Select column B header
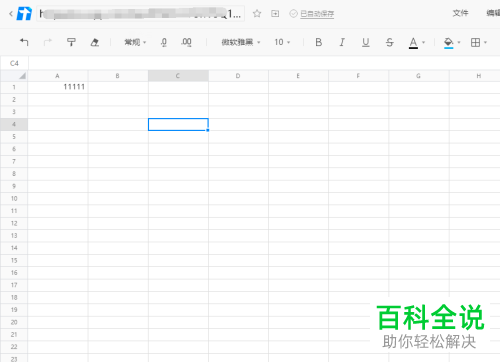 pos(118,76)
